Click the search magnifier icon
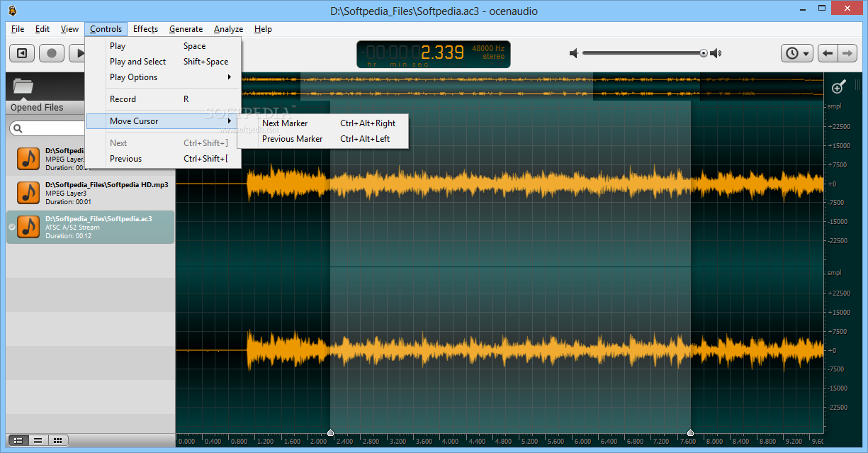 click(18, 128)
